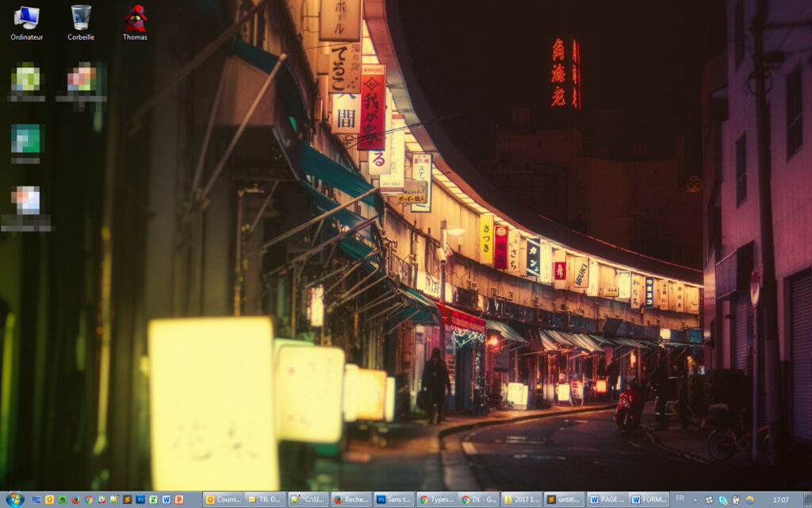The height and width of the screenshot is (508, 812).
Task: Open Microsoft Word using its pinned icon
Action: pos(165,499)
